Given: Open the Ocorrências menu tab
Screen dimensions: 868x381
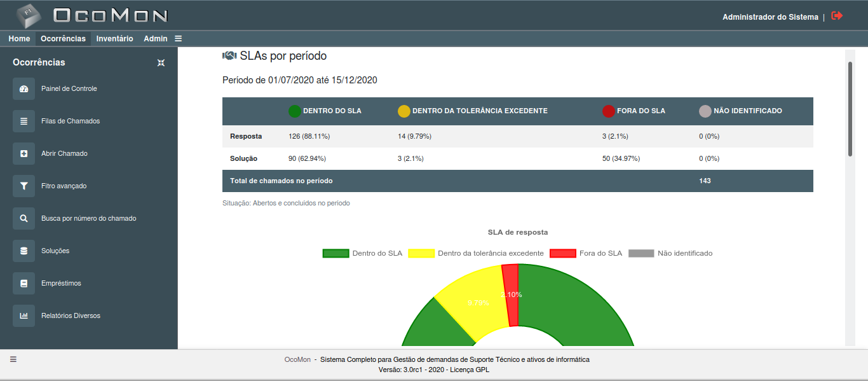Looking at the screenshot, I should (63, 39).
